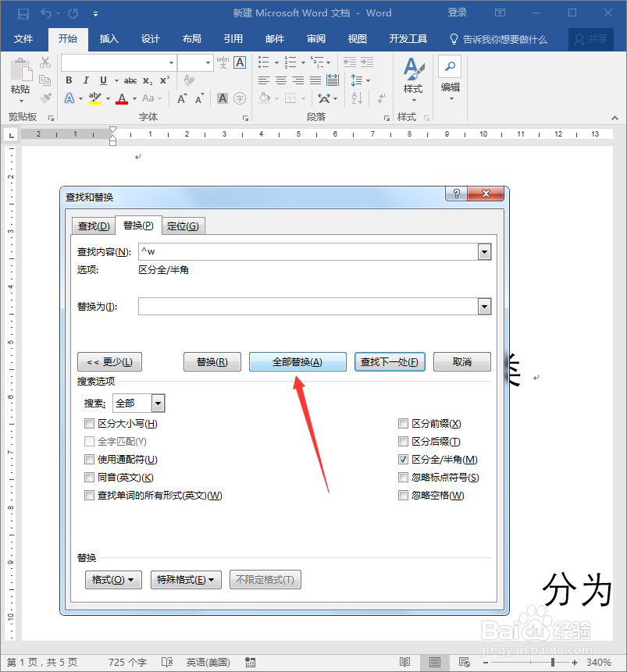Open the 搜索 direction dropdown
The width and height of the screenshot is (627, 672).
pos(158,404)
